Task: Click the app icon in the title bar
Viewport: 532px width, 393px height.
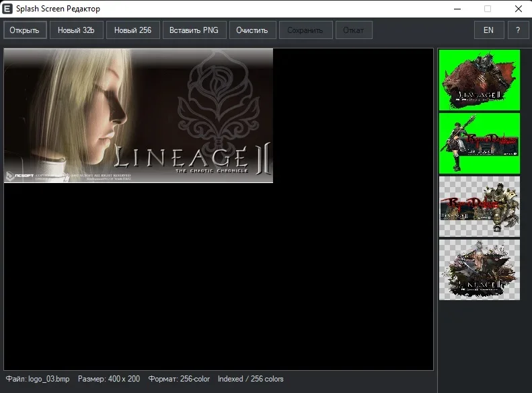Action: pos(7,9)
